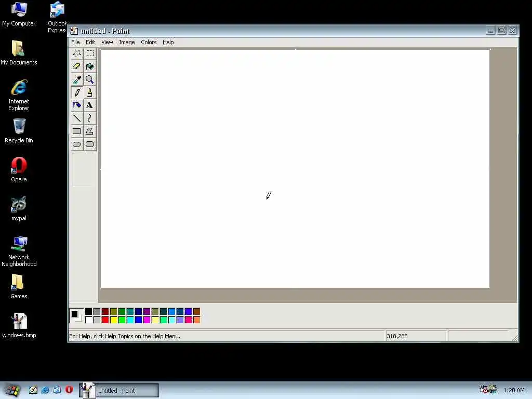
Task: Select the windows.bmp desktop file
Action: pyautogui.click(x=19, y=326)
